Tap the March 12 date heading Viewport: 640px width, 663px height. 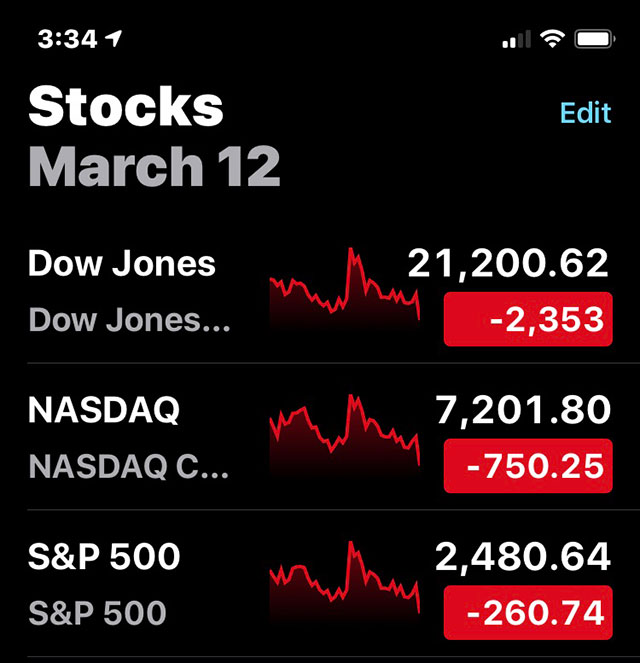tap(154, 166)
